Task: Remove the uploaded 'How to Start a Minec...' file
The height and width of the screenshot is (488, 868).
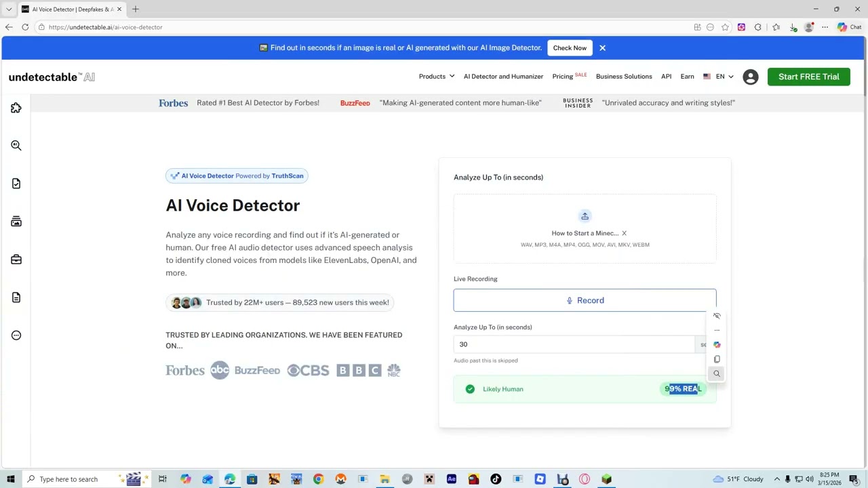Action: (x=624, y=233)
